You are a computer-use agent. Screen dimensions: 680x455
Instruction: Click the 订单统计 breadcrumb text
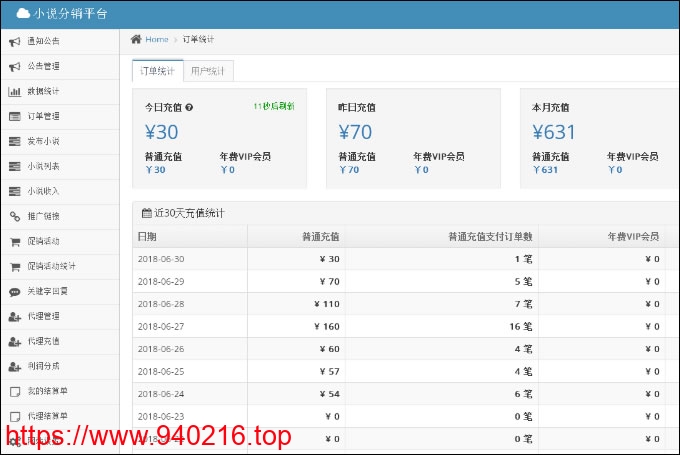198,39
